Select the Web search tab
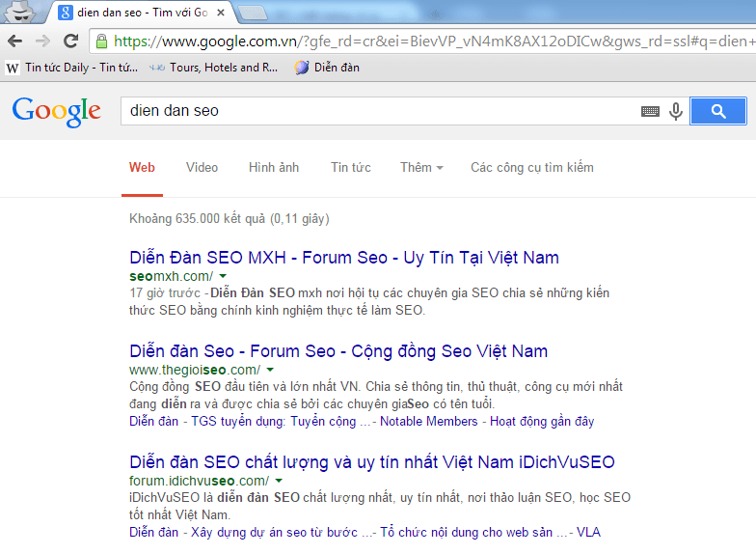Image resolution: width=756 pixels, height=554 pixels. pos(142,168)
